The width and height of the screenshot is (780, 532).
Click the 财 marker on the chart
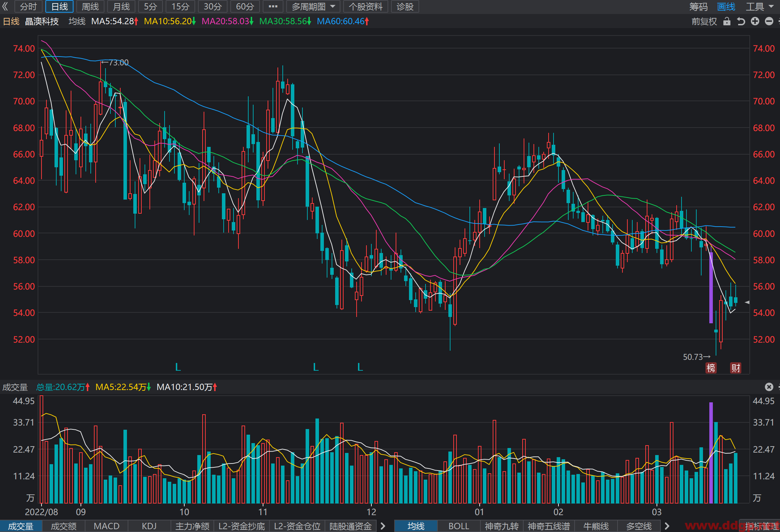(x=735, y=368)
